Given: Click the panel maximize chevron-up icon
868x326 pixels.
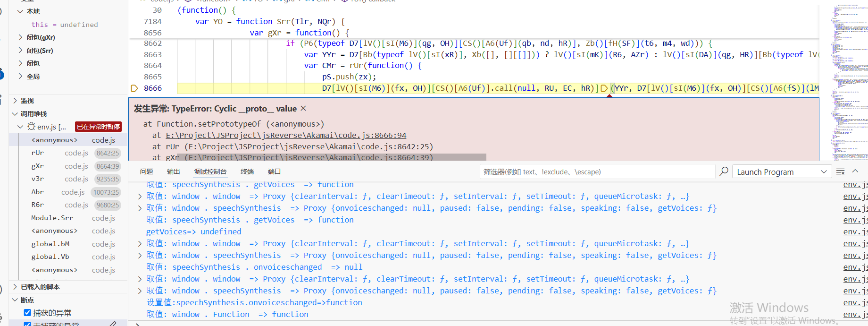Looking at the screenshot, I should click(855, 171).
